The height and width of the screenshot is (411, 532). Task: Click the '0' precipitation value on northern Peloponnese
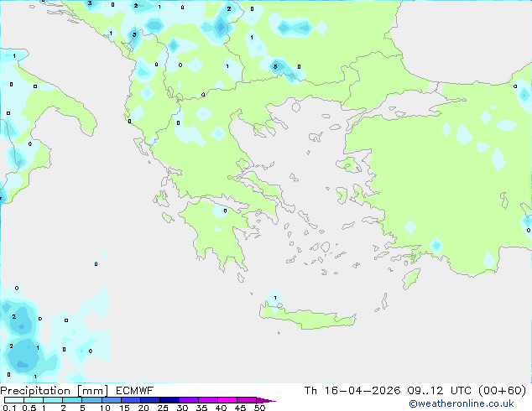point(225,211)
